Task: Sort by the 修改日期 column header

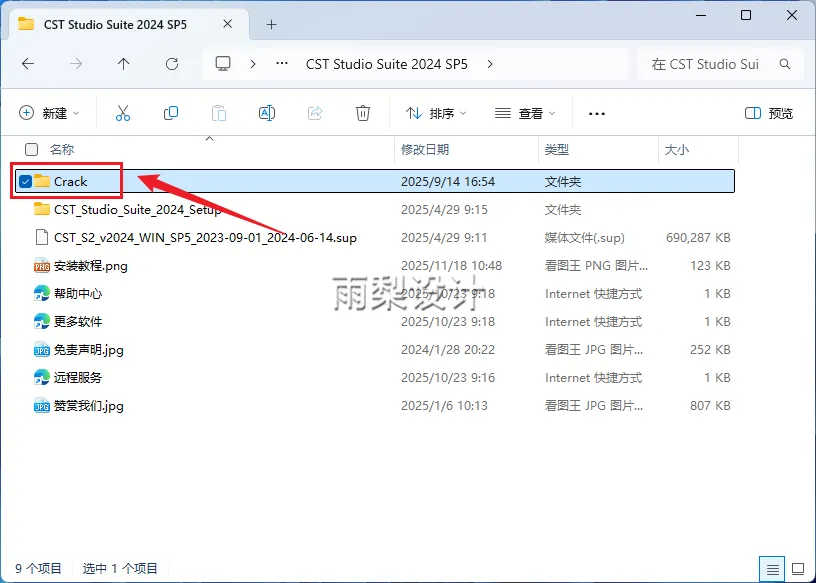Action: point(425,149)
